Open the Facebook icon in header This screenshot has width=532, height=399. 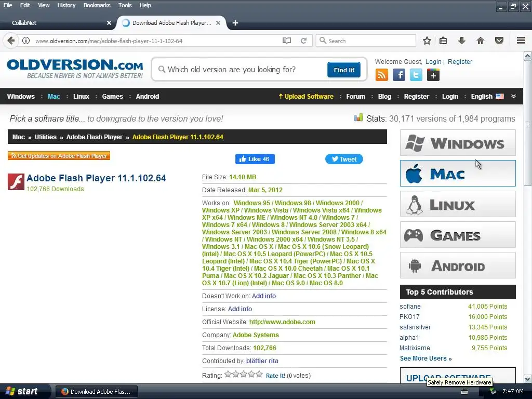click(x=398, y=75)
